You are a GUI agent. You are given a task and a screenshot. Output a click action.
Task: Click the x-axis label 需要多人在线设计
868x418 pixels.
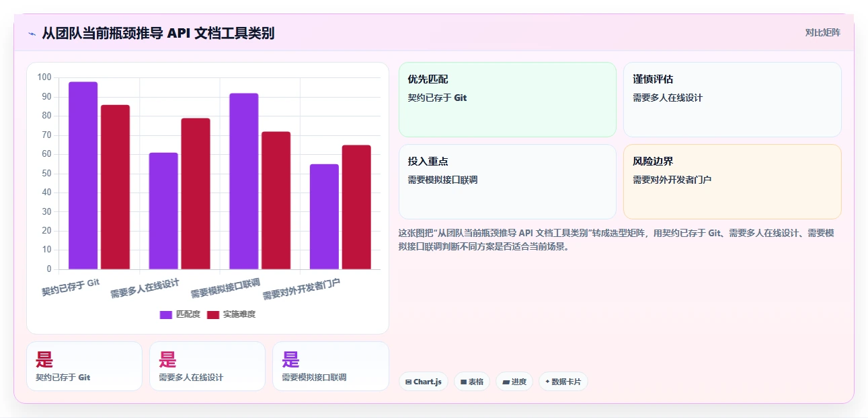point(145,289)
